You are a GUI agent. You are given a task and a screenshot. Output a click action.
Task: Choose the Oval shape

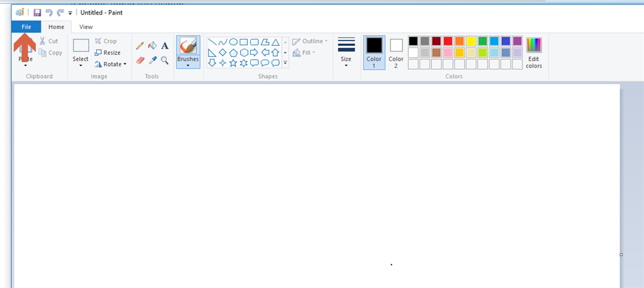[x=233, y=42]
